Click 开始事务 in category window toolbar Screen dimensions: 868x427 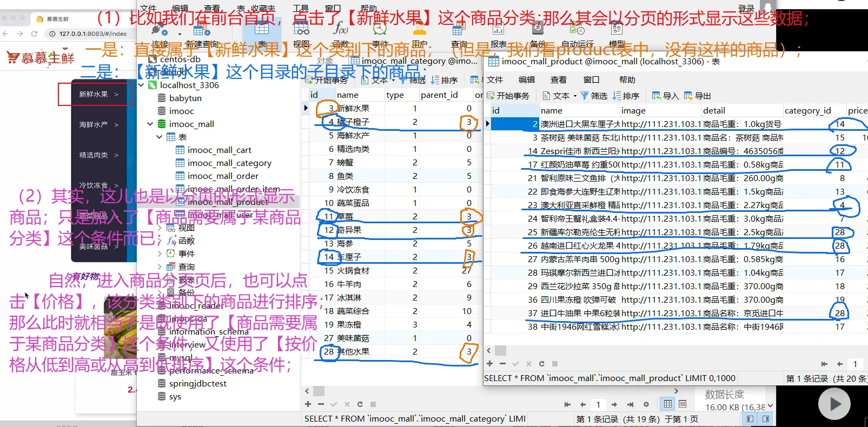(327, 80)
